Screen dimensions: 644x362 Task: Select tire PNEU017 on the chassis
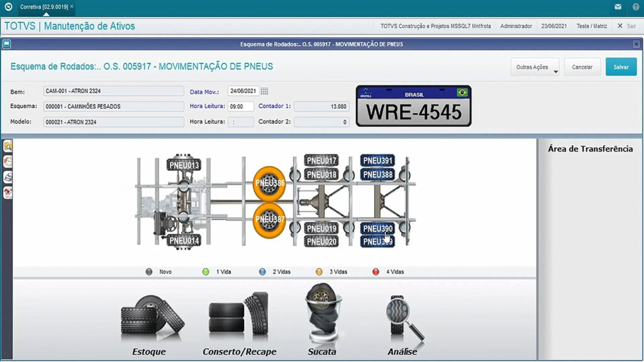pyautogui.click(x=321, y=160)
